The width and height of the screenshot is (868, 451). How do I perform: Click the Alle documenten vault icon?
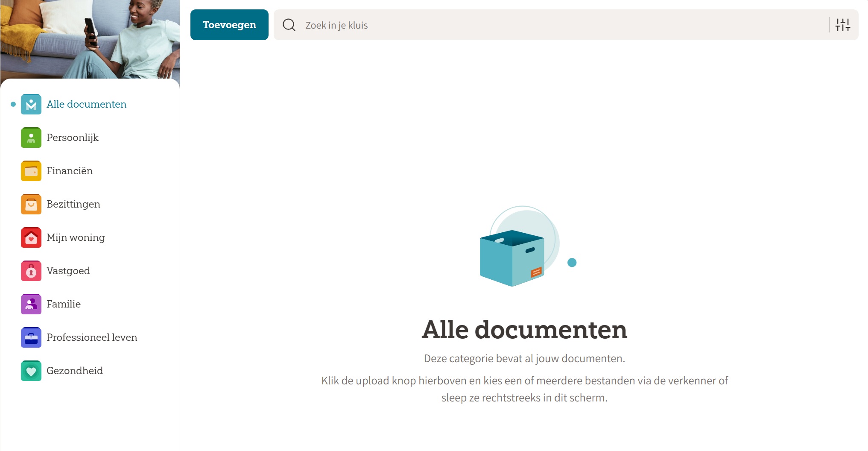[x=31, y=104]
